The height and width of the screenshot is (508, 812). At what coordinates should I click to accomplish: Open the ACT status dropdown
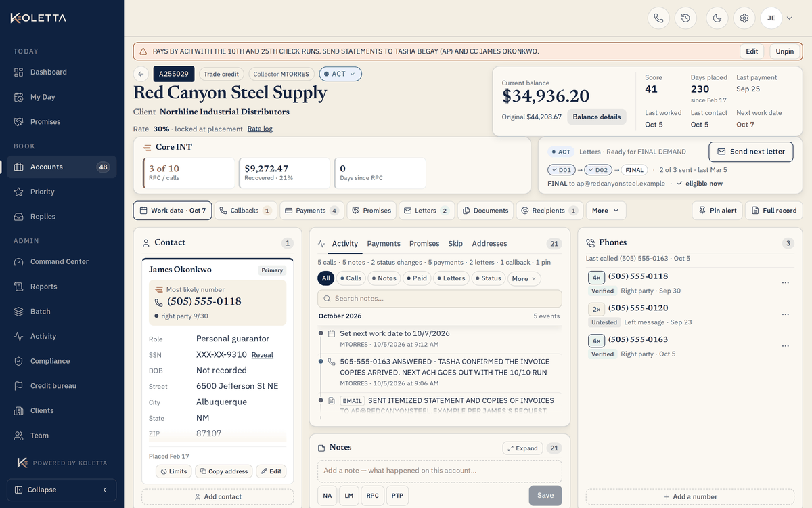point(340,74)
